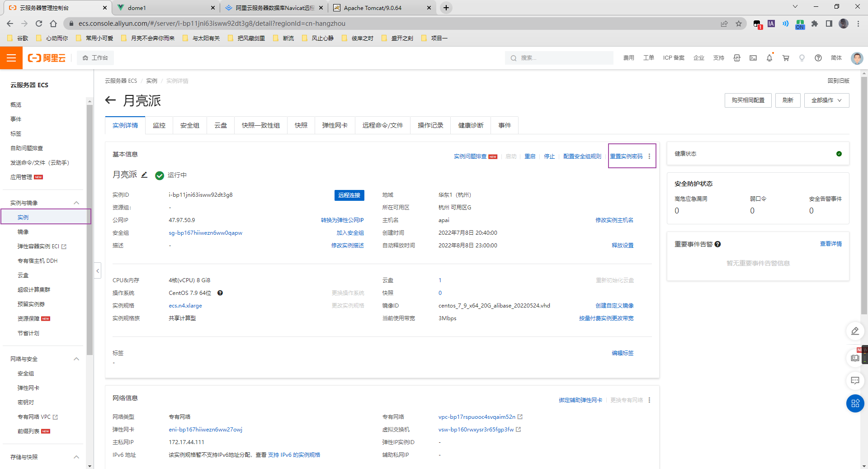Click the back arrow beside 月亮派
Viewport: 868px width, 469px height.
click(110, 100)
